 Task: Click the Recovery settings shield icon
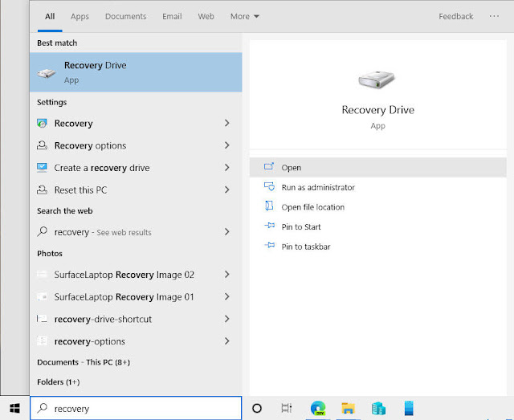(x=42, y=124)
